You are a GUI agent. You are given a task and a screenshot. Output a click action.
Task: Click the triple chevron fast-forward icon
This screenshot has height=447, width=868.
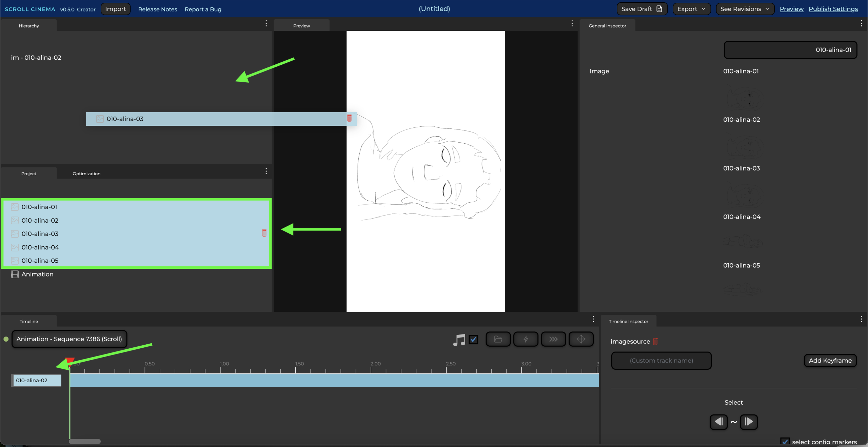point(553,339)
